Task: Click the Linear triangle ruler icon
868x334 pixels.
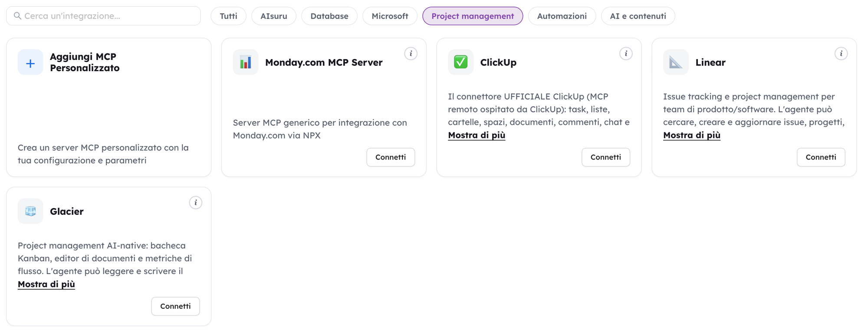Action: 676,62
